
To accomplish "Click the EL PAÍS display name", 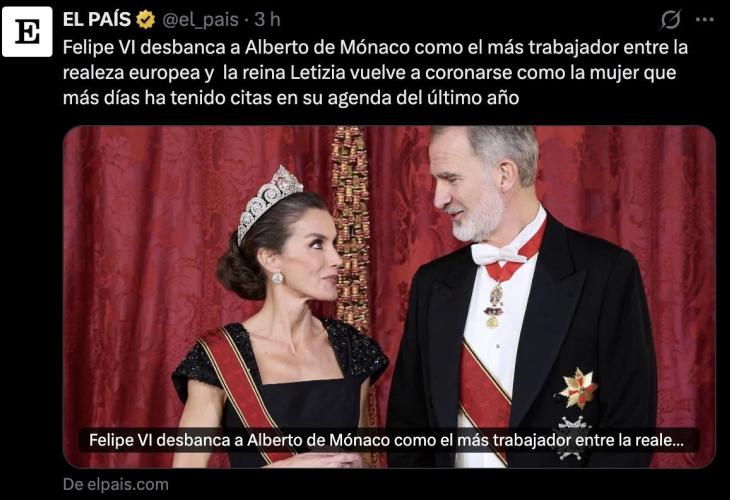I will [x=97, y=20].
